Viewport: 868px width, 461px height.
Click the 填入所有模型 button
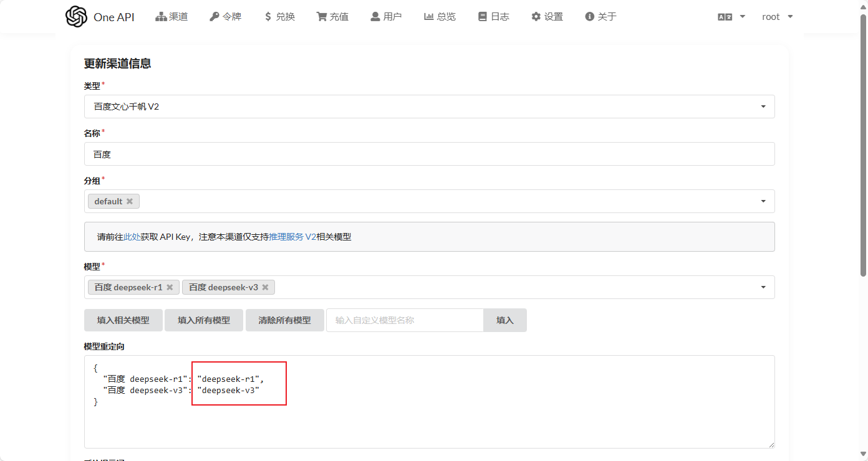coord(204,320)
